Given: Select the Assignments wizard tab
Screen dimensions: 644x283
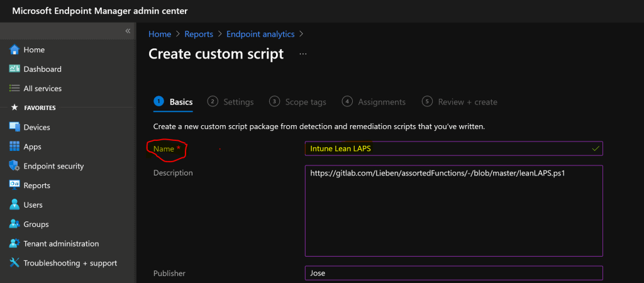Looking at the screenshot, I should click(374, 102).
